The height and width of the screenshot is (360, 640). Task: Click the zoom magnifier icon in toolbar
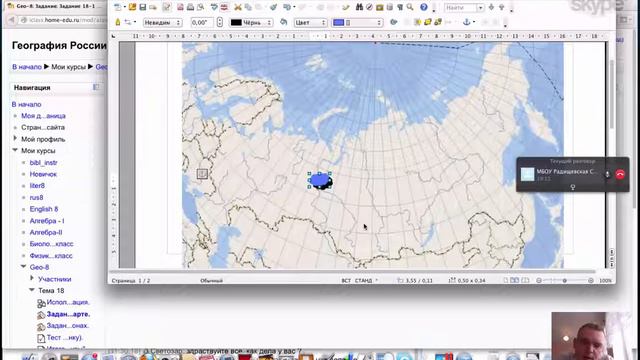pyautogui.click(x=410, y=7)
